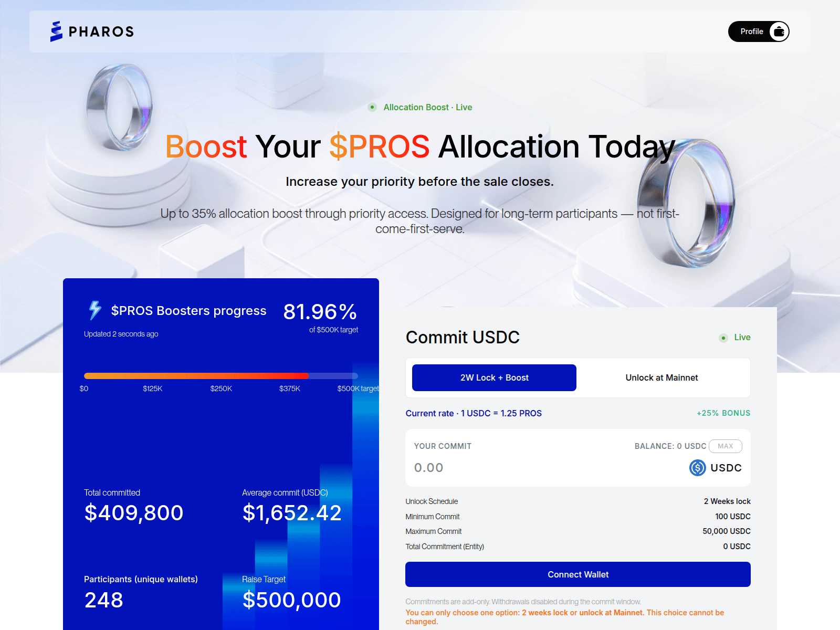Click the USDC coin icon
The width and height of the screenshot is (840, 630).
click(x=697, y=468)
